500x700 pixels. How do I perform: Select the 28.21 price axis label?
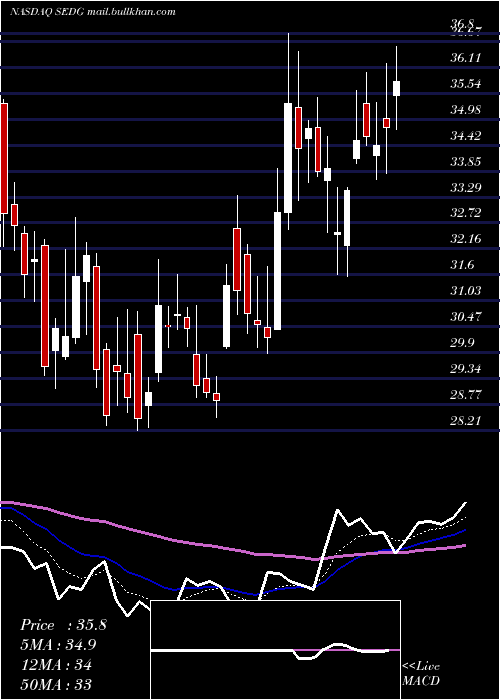(x=466, y=420)
